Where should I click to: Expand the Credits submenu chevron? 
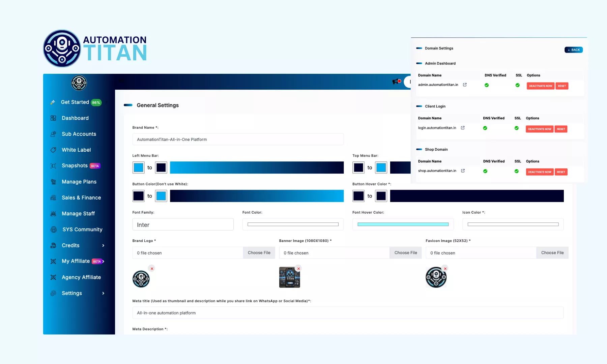point(103,245)
